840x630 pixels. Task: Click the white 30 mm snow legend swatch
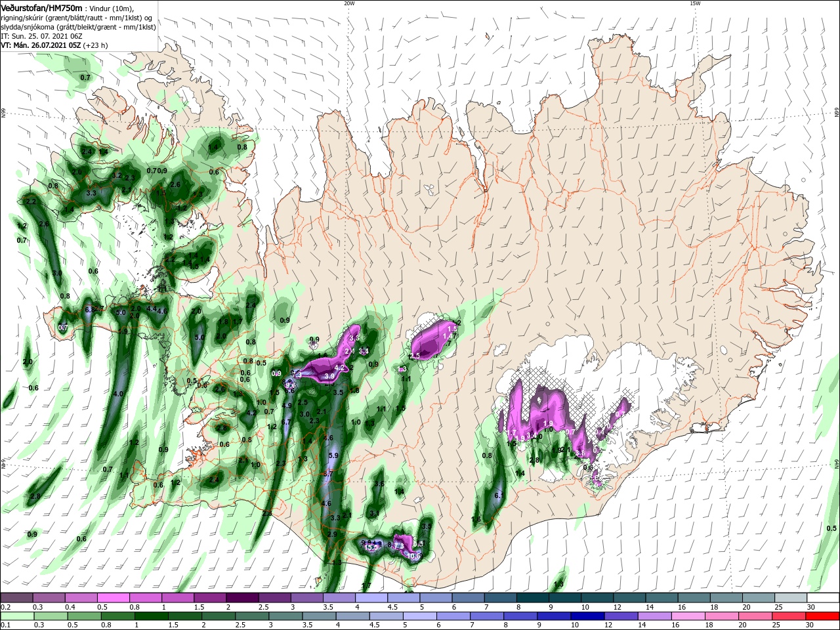point(822,598)
